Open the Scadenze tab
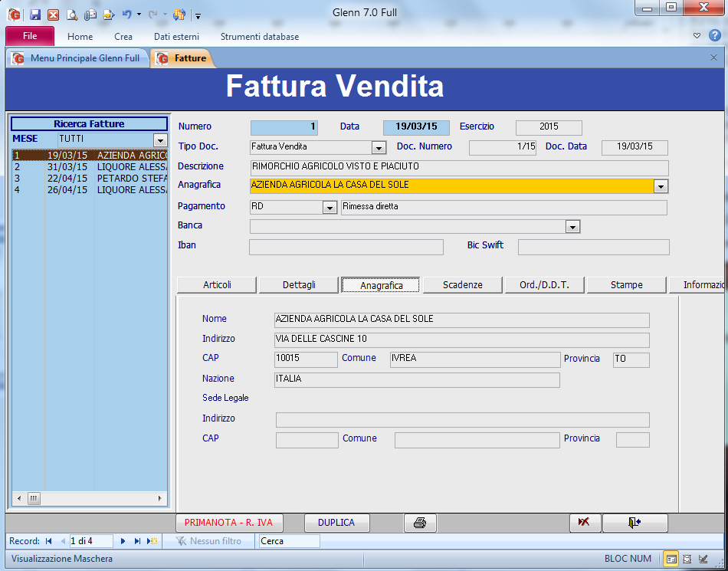Image resolution: width=728 pixels, height=571 pixels. (462, 285)
